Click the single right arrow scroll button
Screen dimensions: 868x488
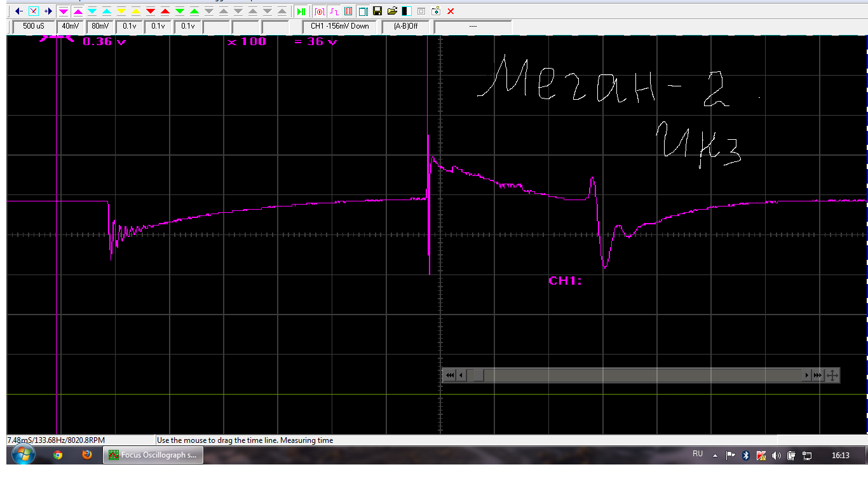coord(807,376)
